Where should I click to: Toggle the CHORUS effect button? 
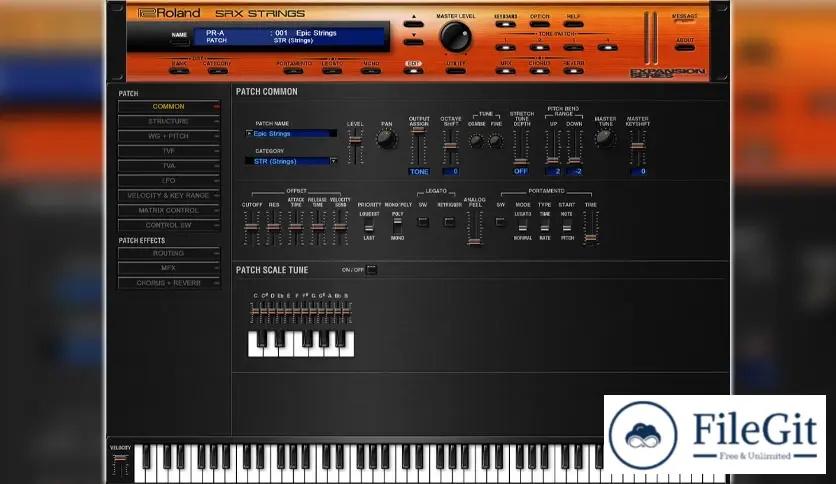point(540,71)
